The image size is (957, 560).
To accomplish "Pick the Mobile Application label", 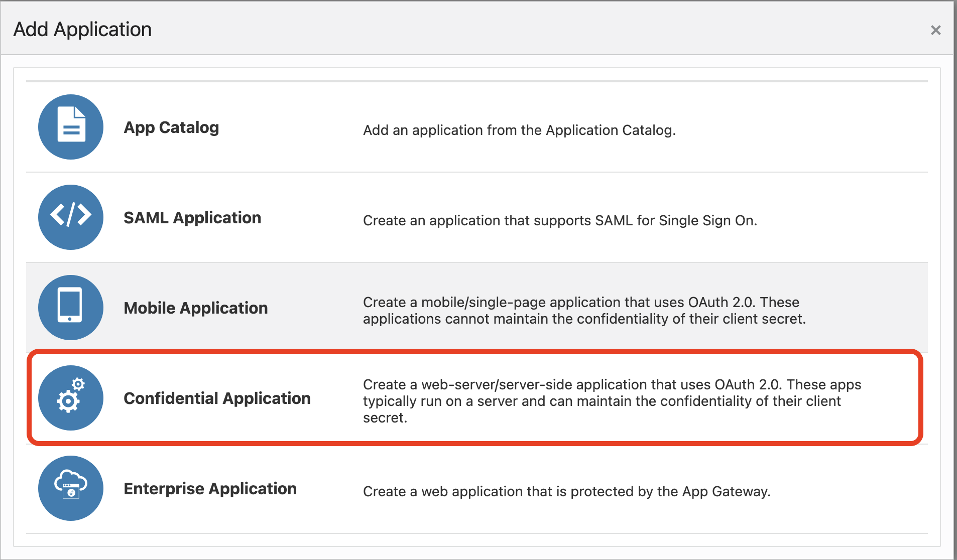I will click(196, 308).
